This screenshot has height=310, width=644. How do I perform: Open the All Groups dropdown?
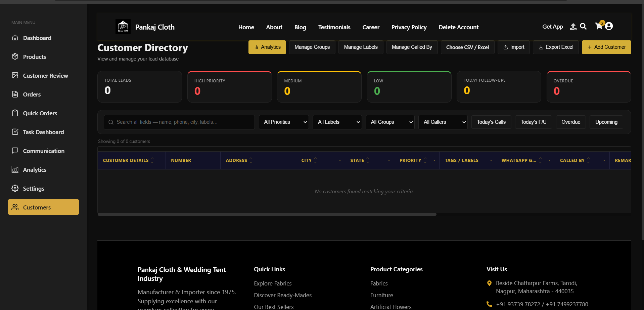[390, 122]
